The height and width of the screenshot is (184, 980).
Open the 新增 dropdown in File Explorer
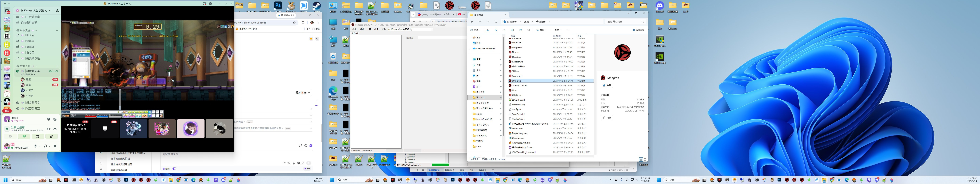[475, 30]
